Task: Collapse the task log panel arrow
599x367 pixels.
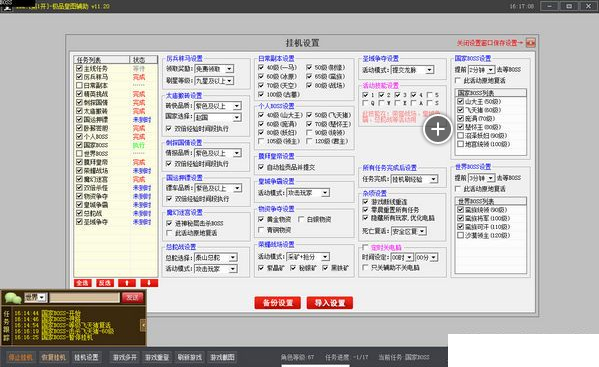Action: [143, 325]
